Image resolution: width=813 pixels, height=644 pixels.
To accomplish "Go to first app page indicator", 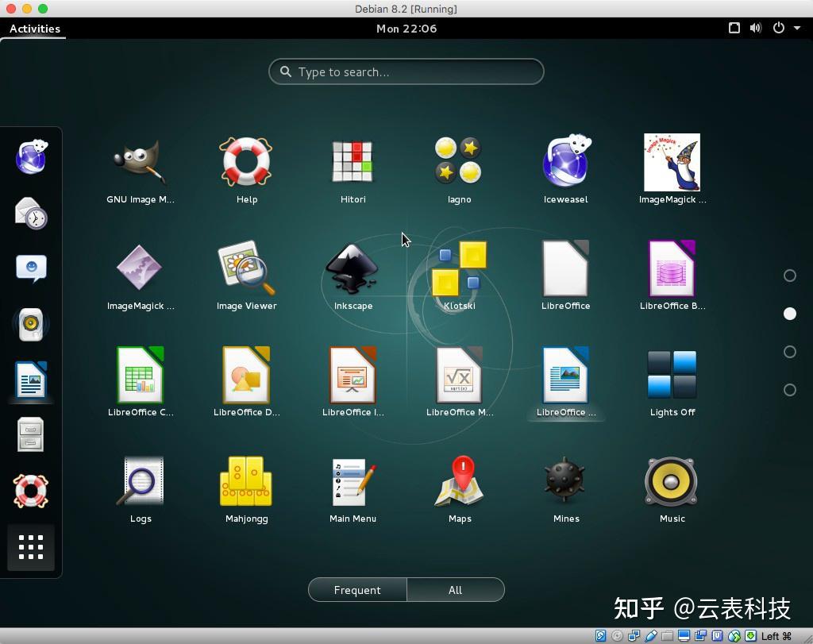I will tap(790, 276).
